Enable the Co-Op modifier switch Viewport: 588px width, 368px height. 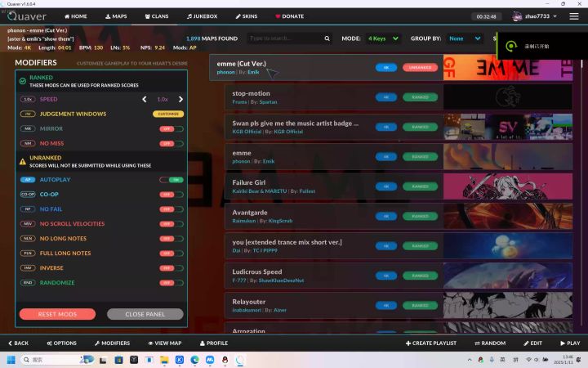tap(171, 195)
